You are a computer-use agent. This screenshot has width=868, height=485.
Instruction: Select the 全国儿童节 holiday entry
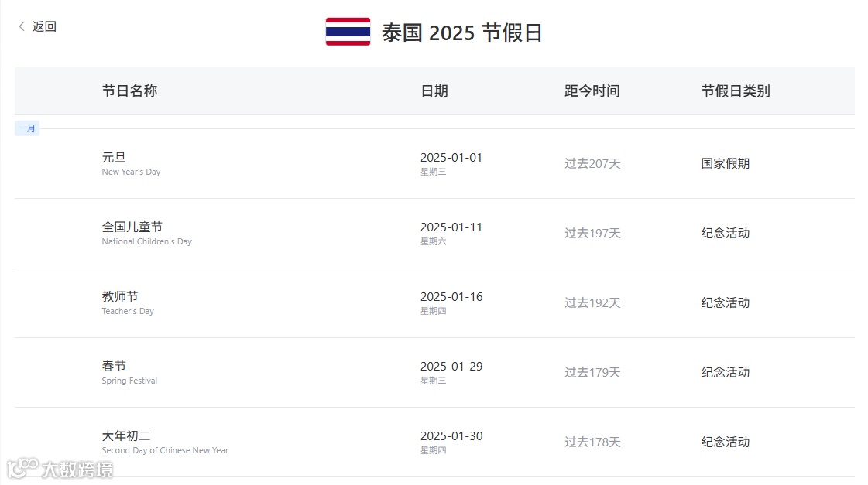[132, 227]
